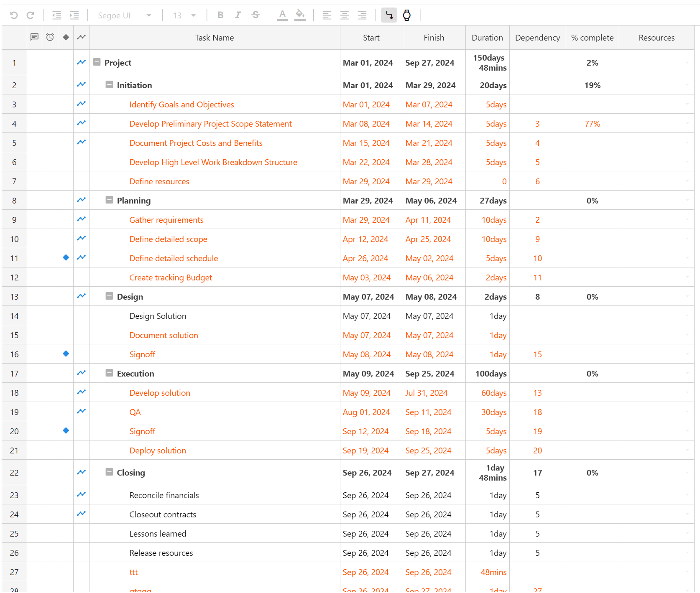Apply strikethrough formatting
Image resolution: width=700 pixels, height=593 pixels.
click(255, 15)
